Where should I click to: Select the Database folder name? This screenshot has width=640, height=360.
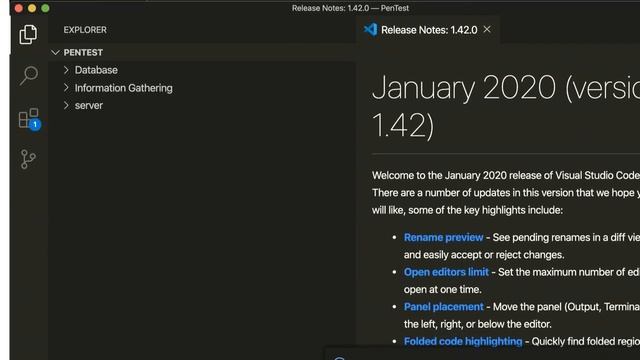pos(96,70)
